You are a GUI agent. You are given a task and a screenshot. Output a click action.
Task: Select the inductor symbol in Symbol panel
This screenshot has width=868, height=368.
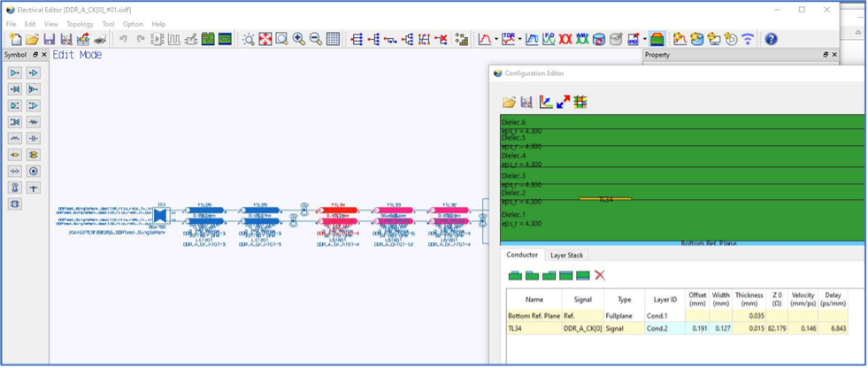coord(15,138)
